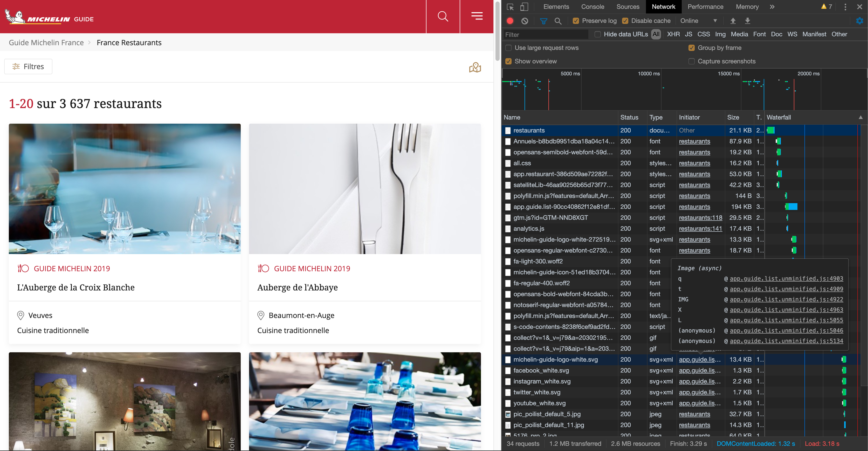Switch to the Console tab
Screen dimensions: 868x451
click(x=592, y=7)
